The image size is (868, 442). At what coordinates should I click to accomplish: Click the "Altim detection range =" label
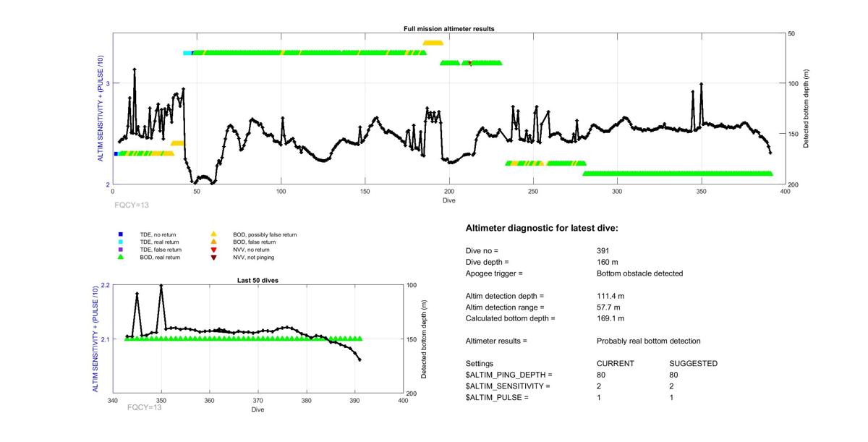(504, 307)
